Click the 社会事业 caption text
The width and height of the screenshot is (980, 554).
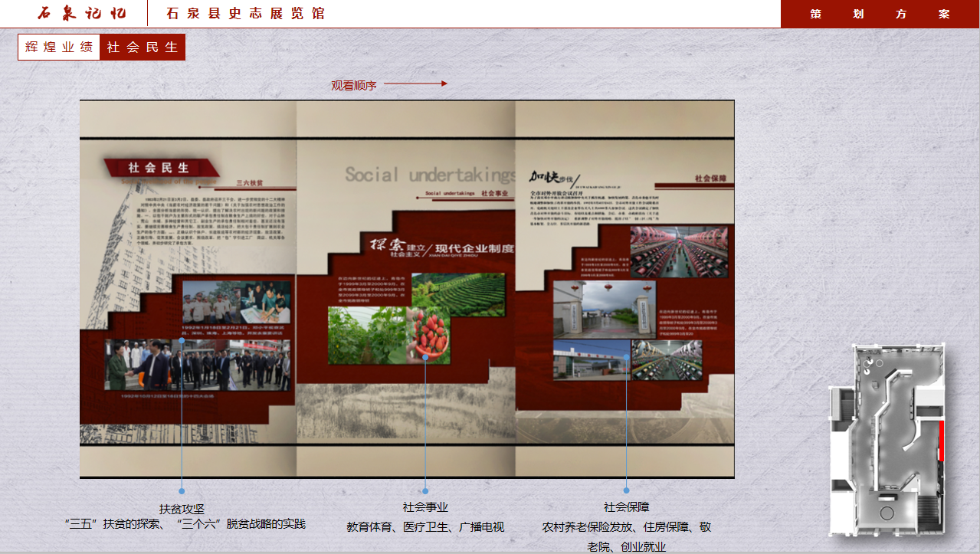[424, 506]
